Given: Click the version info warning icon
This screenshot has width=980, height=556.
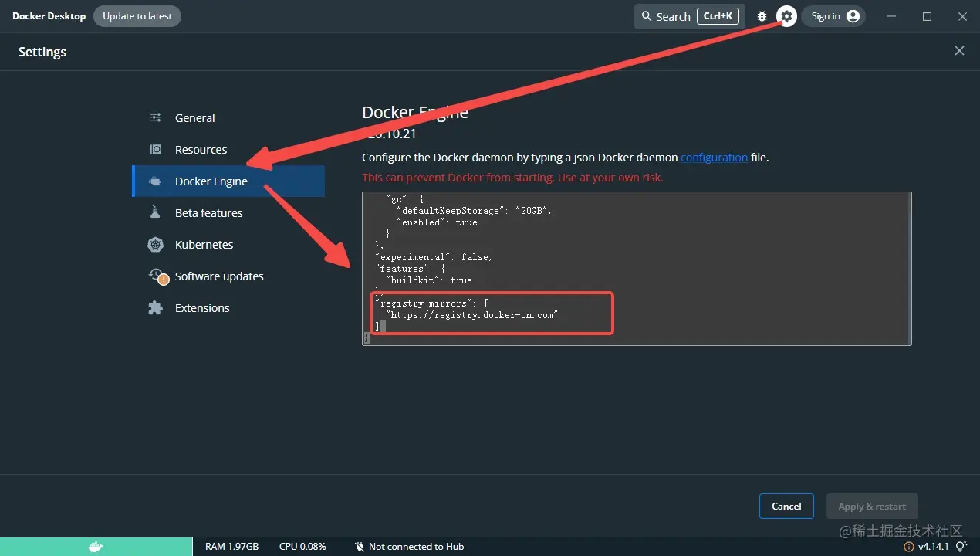Looking at the screenshot, I should click(908, 547).
